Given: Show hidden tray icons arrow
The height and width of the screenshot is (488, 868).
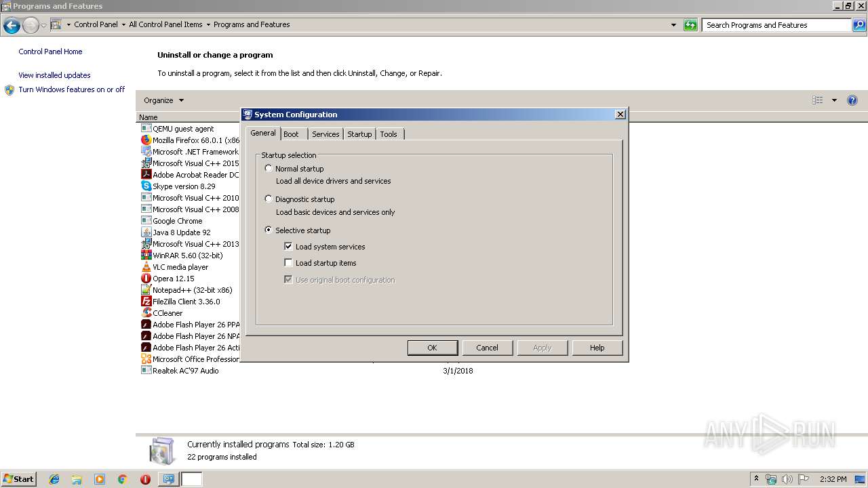Looking at the screenshot, I should [756, 479].
